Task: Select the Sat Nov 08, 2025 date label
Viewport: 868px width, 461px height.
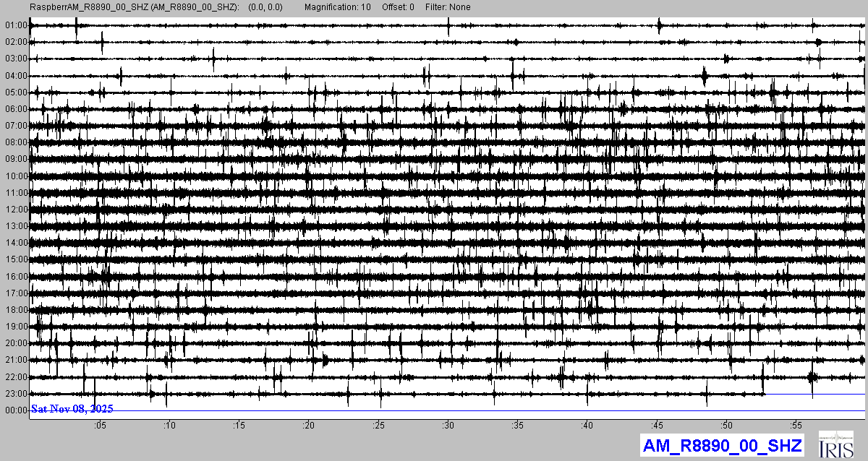Action: point(72,409)
